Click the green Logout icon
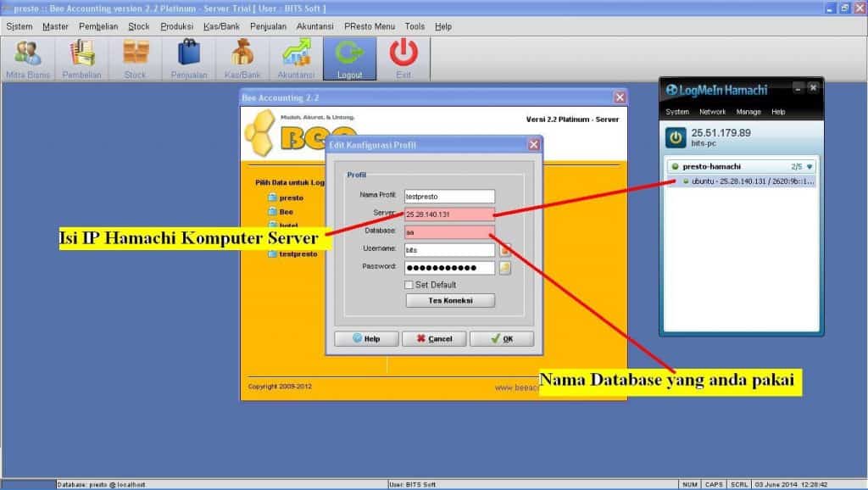This screenshot has width=868, height=490. coord(349,54)
